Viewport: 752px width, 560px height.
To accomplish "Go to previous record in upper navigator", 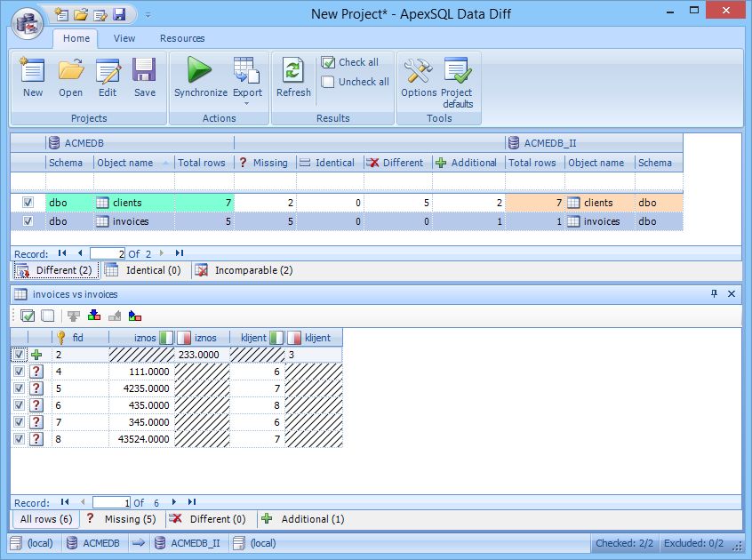I will pyautogui.click(x=80, y=253).
